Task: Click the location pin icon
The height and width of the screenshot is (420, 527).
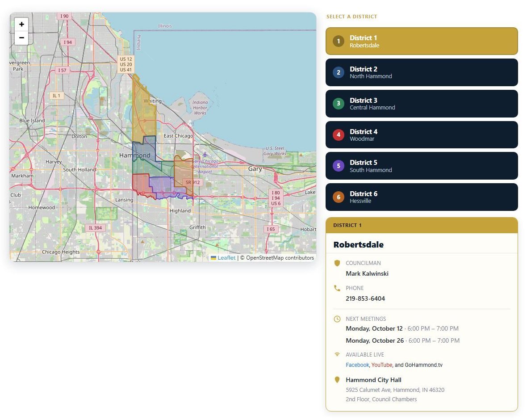Action: pyautogui.click(x=337, y=380)
